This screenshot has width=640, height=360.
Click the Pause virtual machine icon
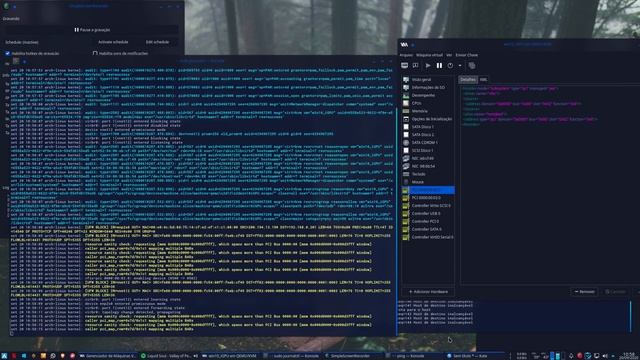click(439, 65)
